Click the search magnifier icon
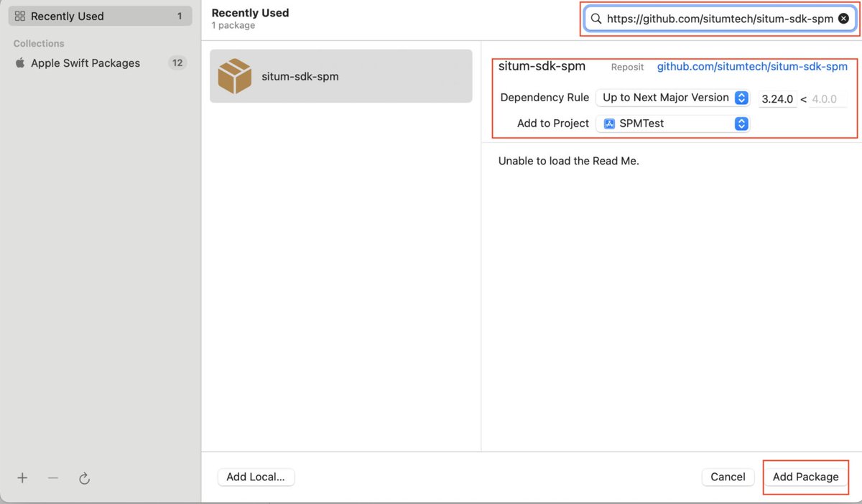 click(x=596, y=19)
